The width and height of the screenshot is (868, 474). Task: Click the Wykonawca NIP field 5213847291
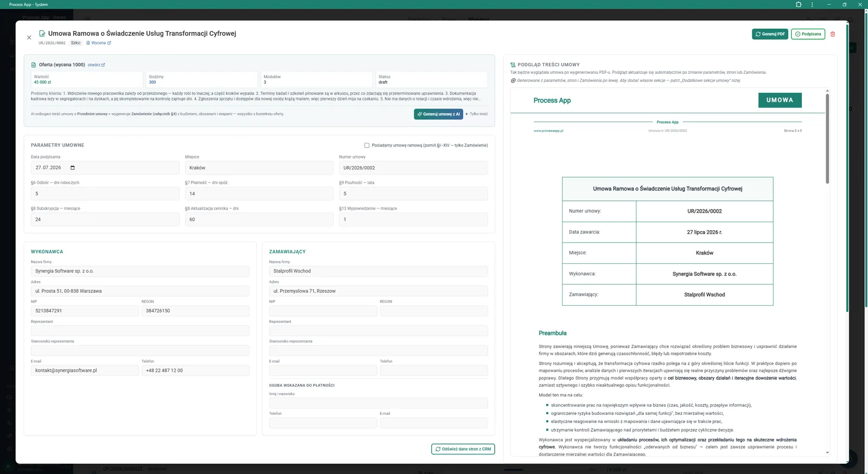[85, 311]
